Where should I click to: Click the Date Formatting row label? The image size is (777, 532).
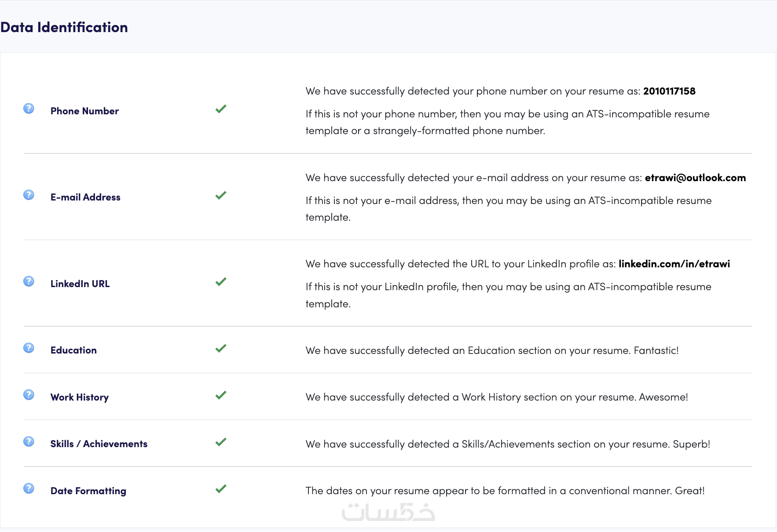[x=88, y=491]
